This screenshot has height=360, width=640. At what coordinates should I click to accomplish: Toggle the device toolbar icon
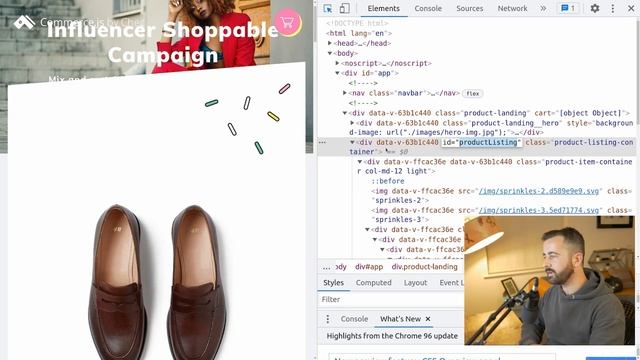click(345, 8)
